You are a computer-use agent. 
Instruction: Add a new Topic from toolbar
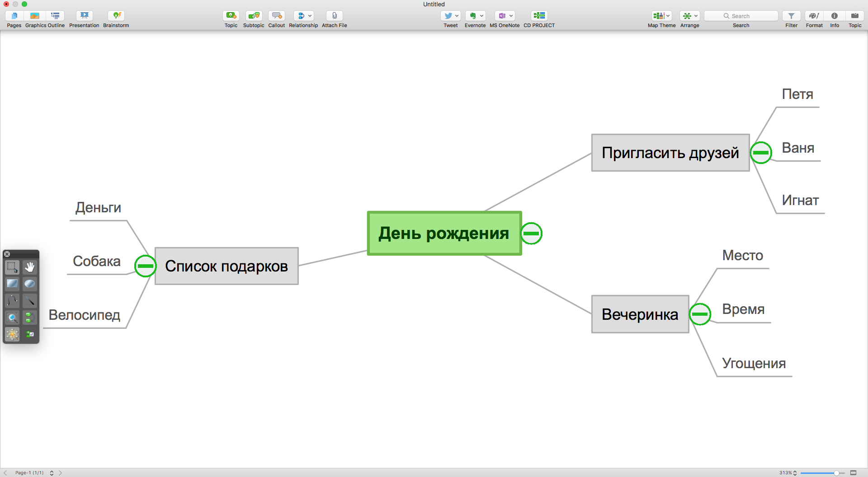pyautogui.click(x=231, y=16)
